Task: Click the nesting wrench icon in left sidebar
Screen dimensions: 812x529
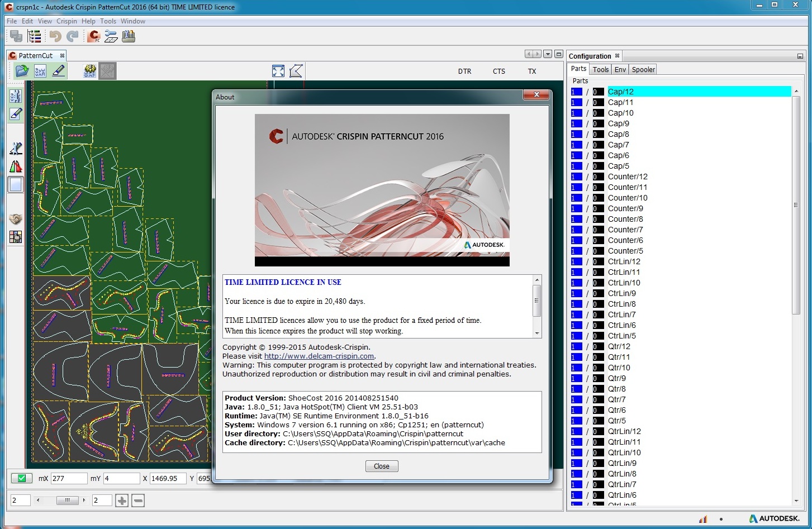Action: tap(16, 96)
